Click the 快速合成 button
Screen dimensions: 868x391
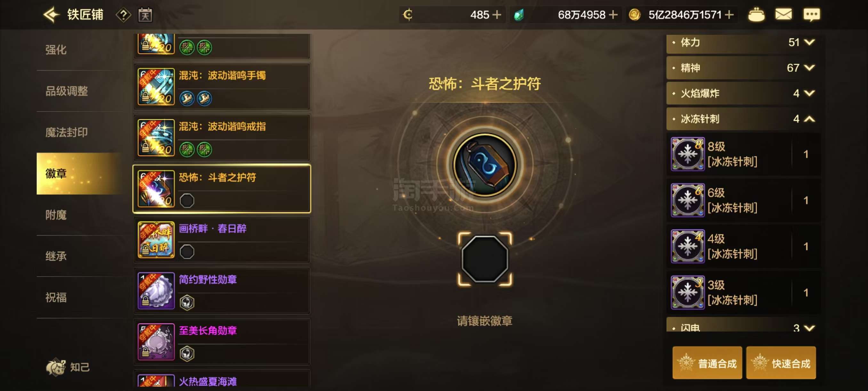pyautogui.click(x=781, y=363)
